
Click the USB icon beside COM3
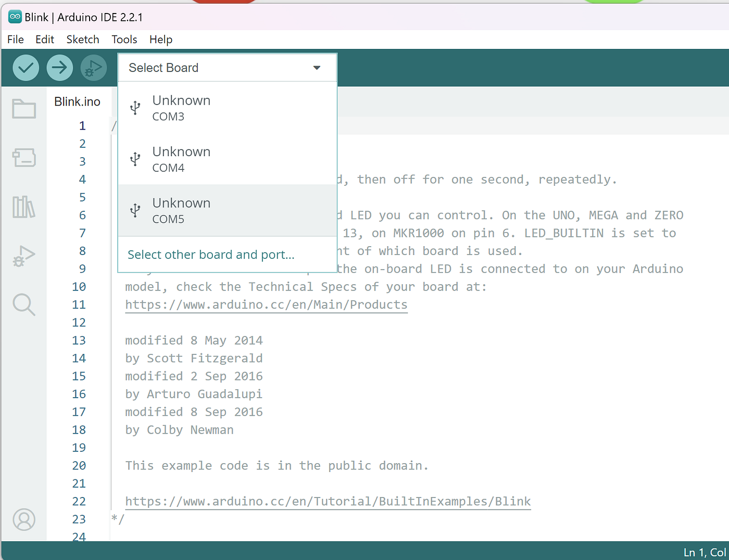pos(135,108)
